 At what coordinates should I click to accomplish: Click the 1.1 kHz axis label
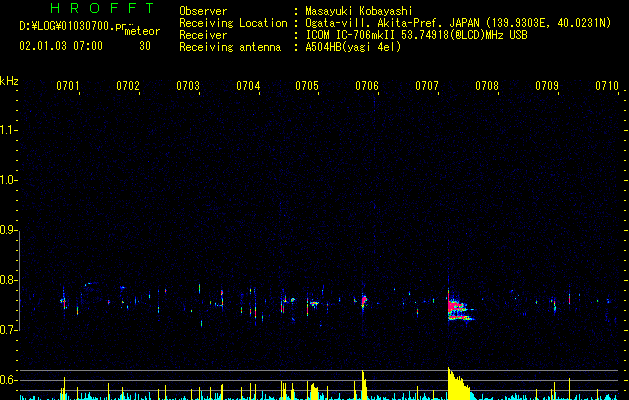pyautogui.click(x=7, y=130)
